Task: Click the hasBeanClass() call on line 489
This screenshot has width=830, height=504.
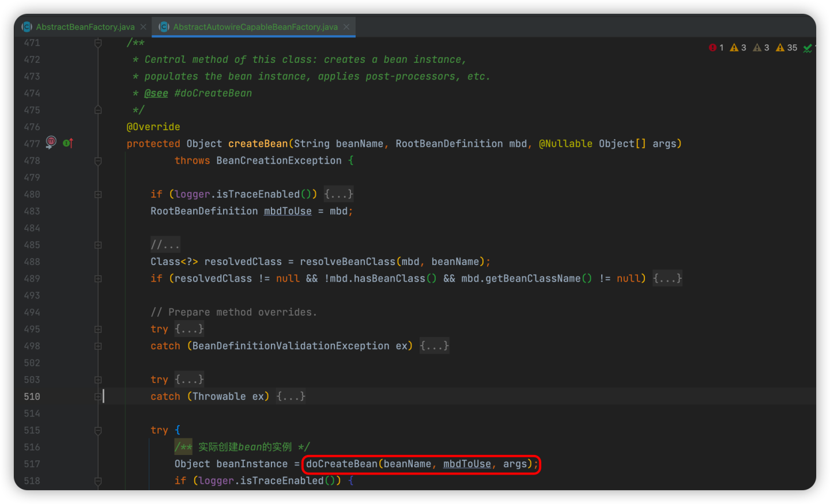Action: point(395,279)
